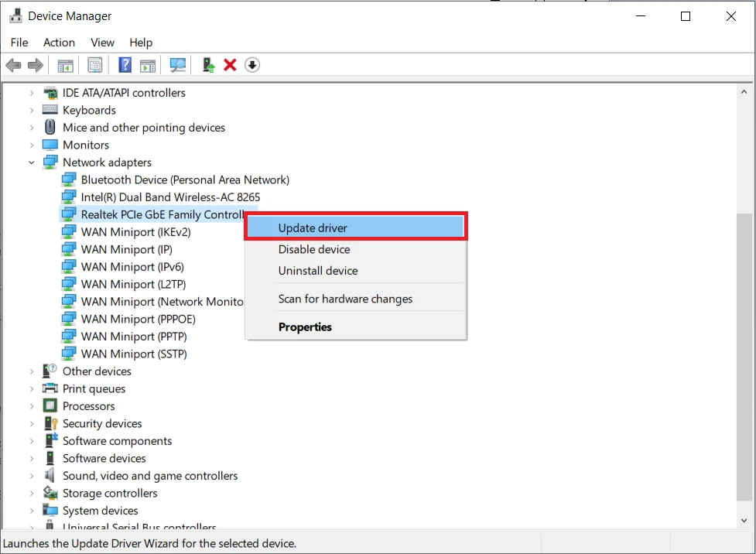Click the scrollbar down arrow
The image size is (756, 554).
pyautogui.click(x=744, y=520)
